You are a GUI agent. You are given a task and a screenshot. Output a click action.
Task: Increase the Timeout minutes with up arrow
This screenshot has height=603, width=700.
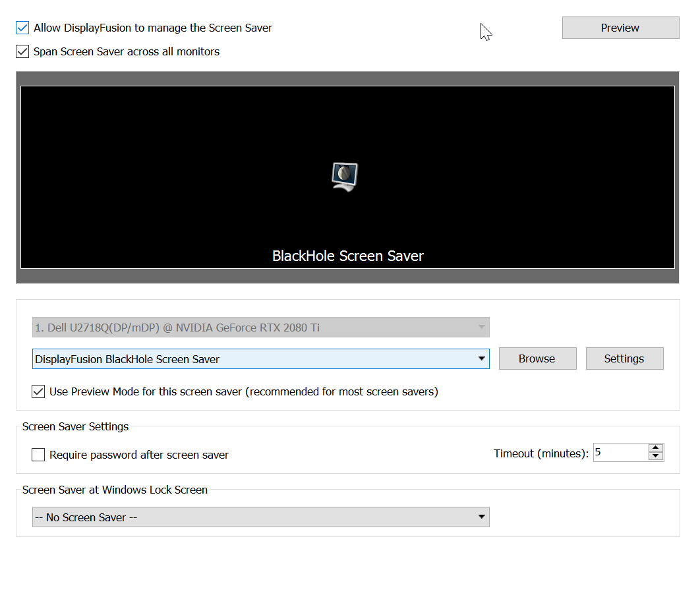point(655,447)
